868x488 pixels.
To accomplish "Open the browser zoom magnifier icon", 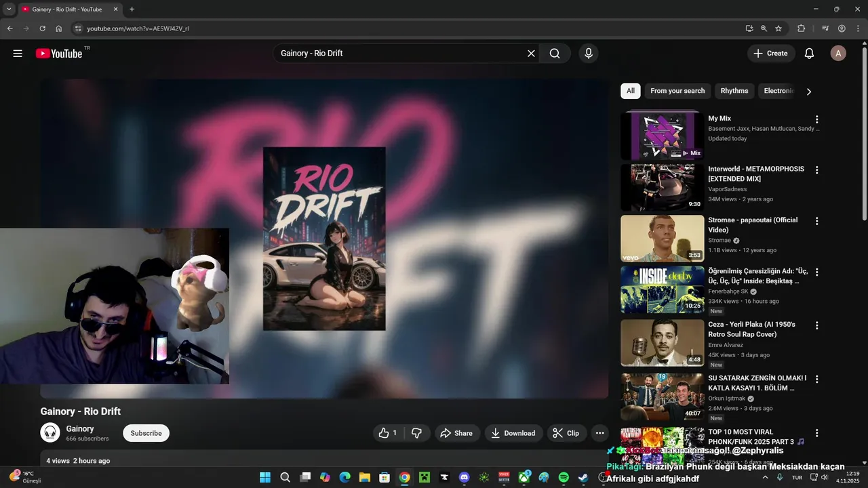I will tap(764, 28).
